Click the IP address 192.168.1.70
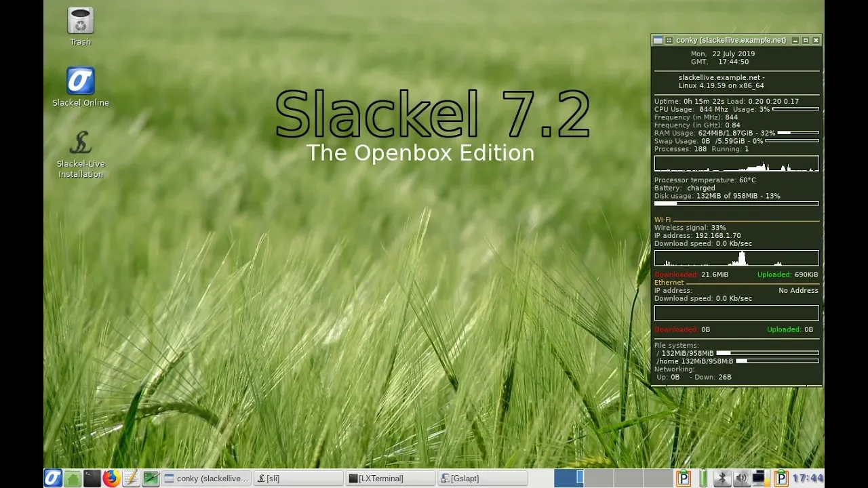This screenshot has width=868, height=488. point(717,236)
